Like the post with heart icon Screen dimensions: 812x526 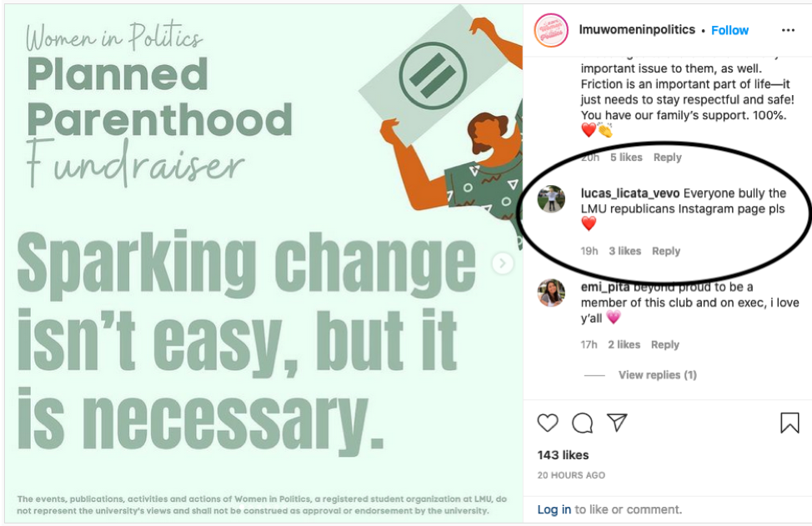[548, 423]
